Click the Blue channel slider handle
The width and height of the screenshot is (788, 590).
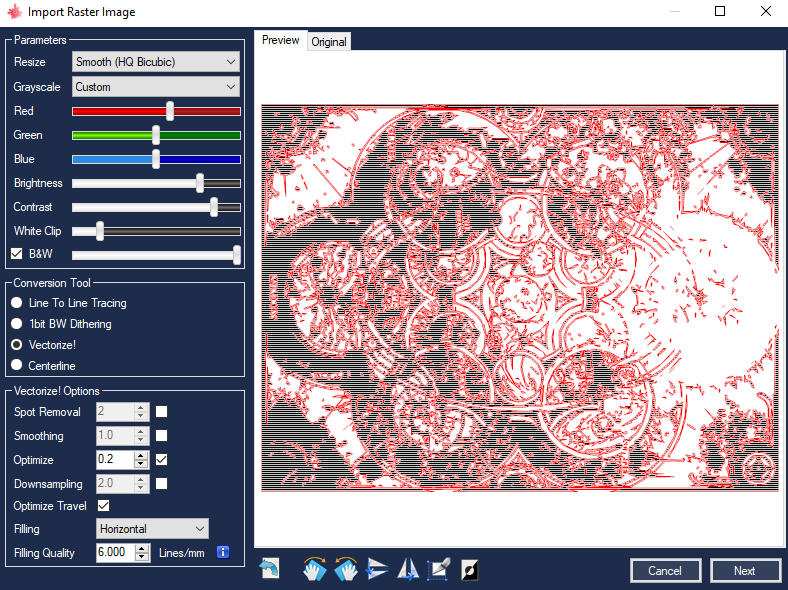click(156, 159)
